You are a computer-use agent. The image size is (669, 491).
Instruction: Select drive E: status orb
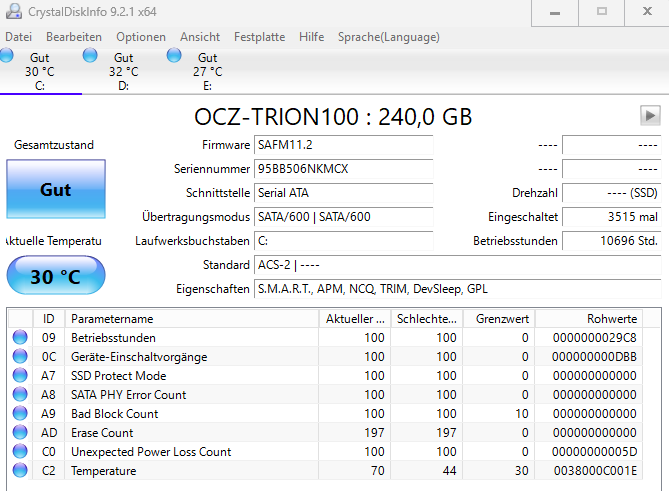tap(174, 55)
